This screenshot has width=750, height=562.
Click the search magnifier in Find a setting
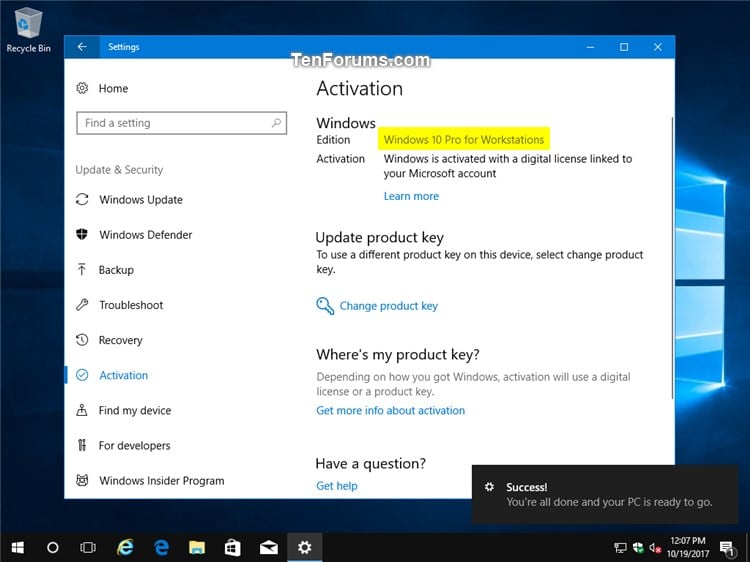(276, 123)
